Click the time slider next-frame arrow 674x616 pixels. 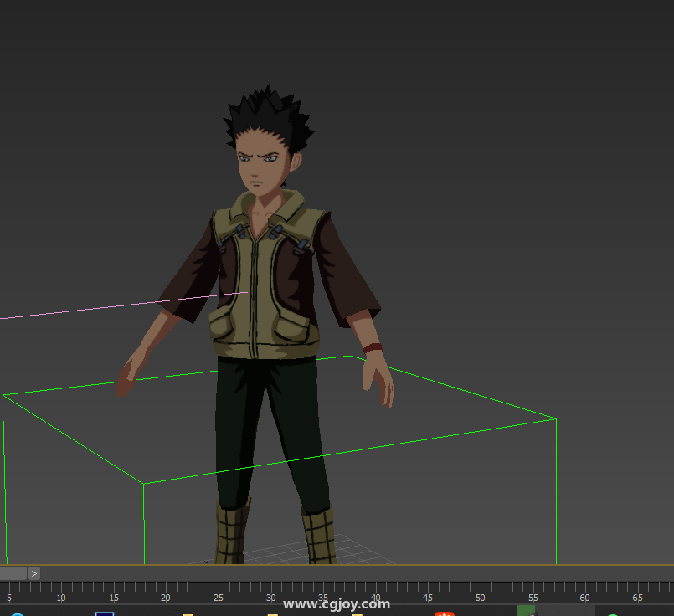34,573
